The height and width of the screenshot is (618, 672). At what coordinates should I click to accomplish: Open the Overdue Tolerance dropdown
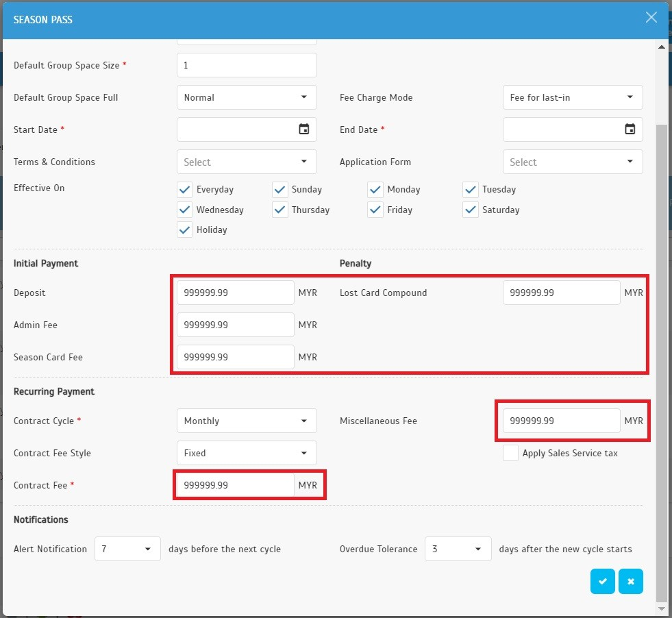458,549
